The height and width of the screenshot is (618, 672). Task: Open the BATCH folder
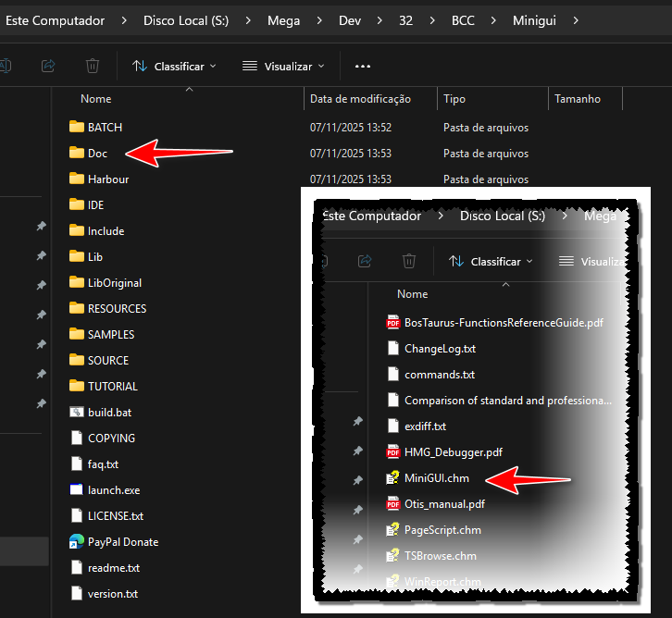[x=104, y=128]
